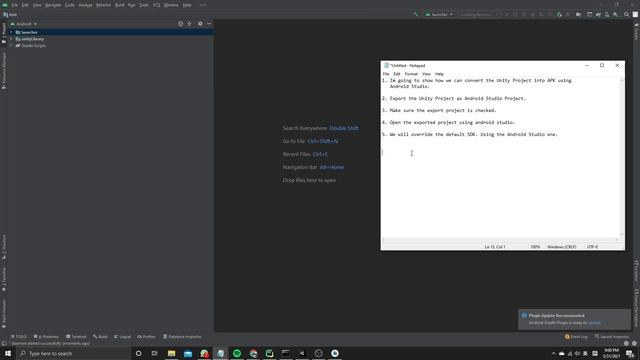Expand the unityLibrary module tree node
The width and height of the screenshot is (640, 360).
point(11,39)
